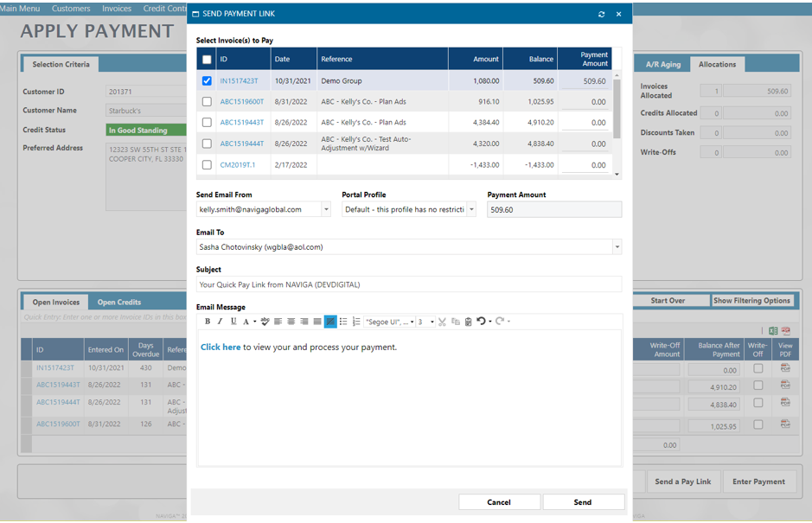Apply italic formatting in email editor
The width and height of the screenshot is (812, 523).
(x=220, y=322)
